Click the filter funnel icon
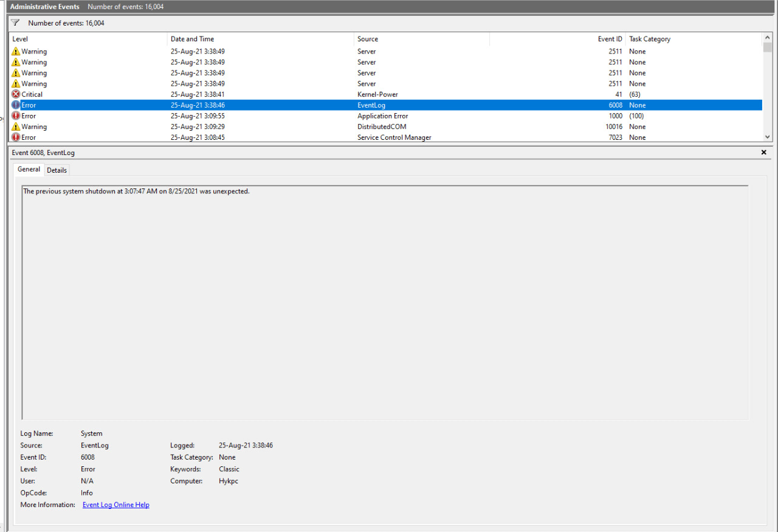778x532 pixels. pyautogui.click(x=15, y=22)
